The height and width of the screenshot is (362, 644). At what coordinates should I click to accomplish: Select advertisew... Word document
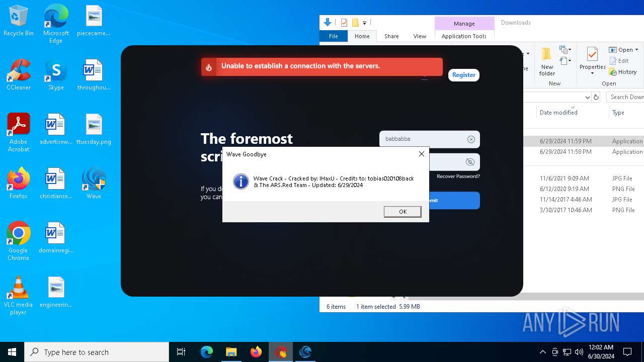(56, 129)
